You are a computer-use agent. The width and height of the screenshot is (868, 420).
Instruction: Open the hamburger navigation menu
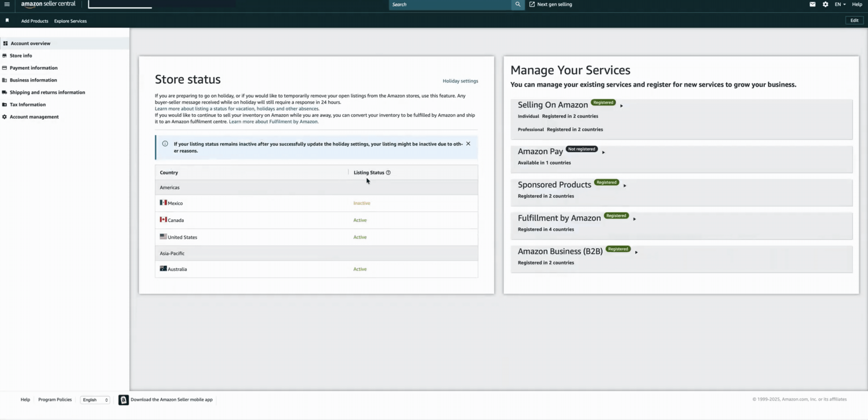[x=7, y=4]
